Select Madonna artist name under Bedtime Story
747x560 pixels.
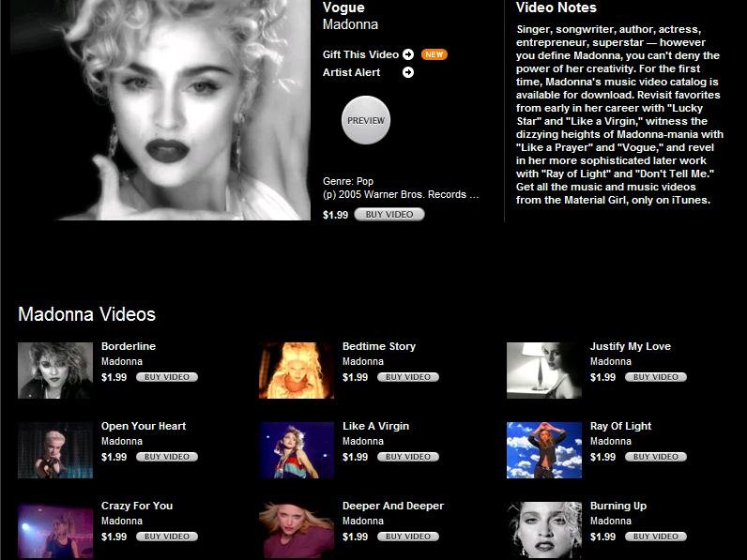coord(362,361)
